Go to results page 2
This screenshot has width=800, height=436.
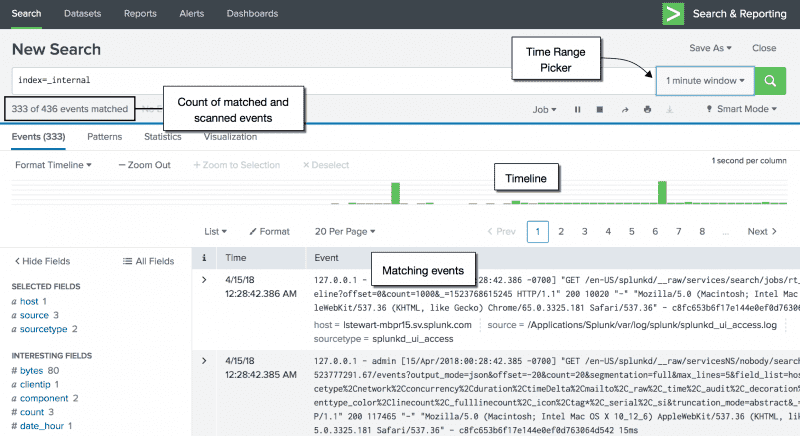click(561, 232)
